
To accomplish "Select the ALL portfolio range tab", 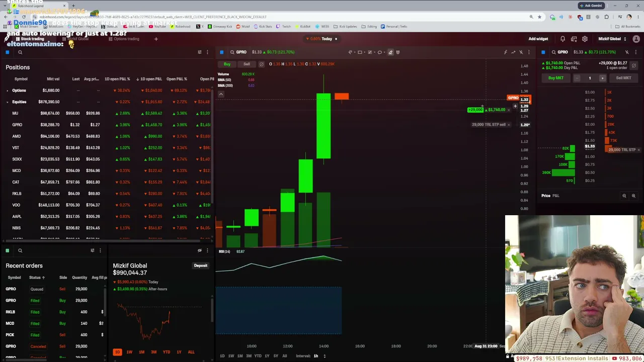I will point(191,352).
